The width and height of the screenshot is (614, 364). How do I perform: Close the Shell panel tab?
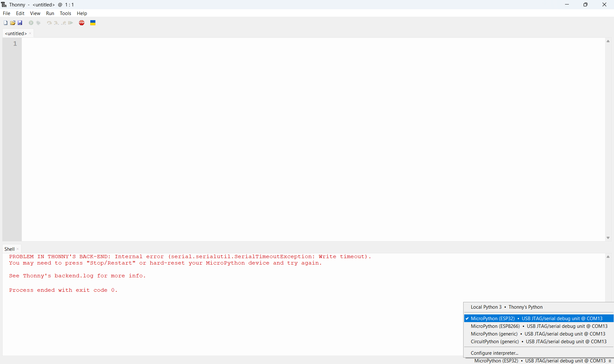point(18,249)
